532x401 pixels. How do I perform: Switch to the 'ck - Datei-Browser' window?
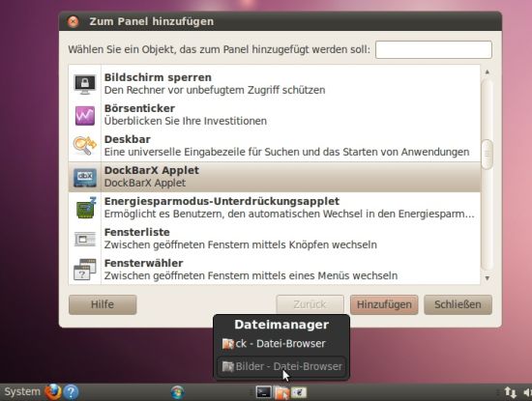click(x=281, y=344)
